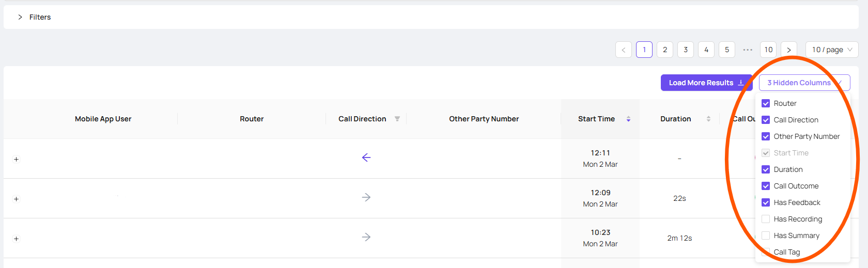Go to next page arrow in pagination

[789, 50]
